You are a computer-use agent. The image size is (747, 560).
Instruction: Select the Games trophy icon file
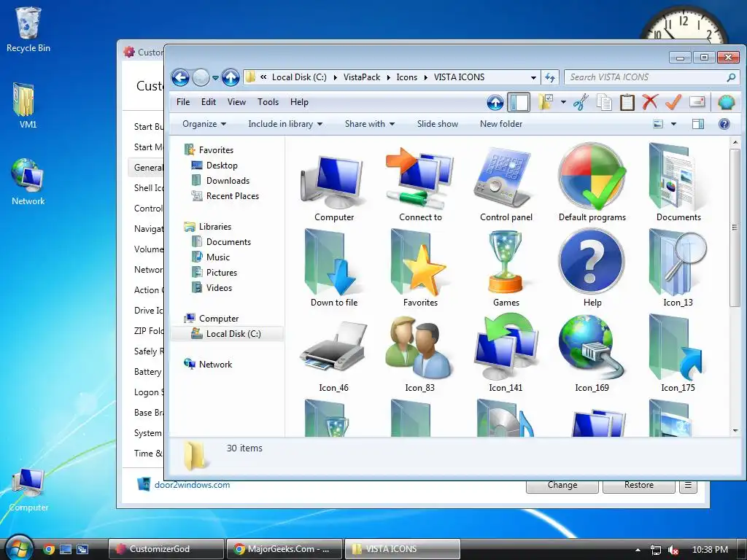point(506,268)
